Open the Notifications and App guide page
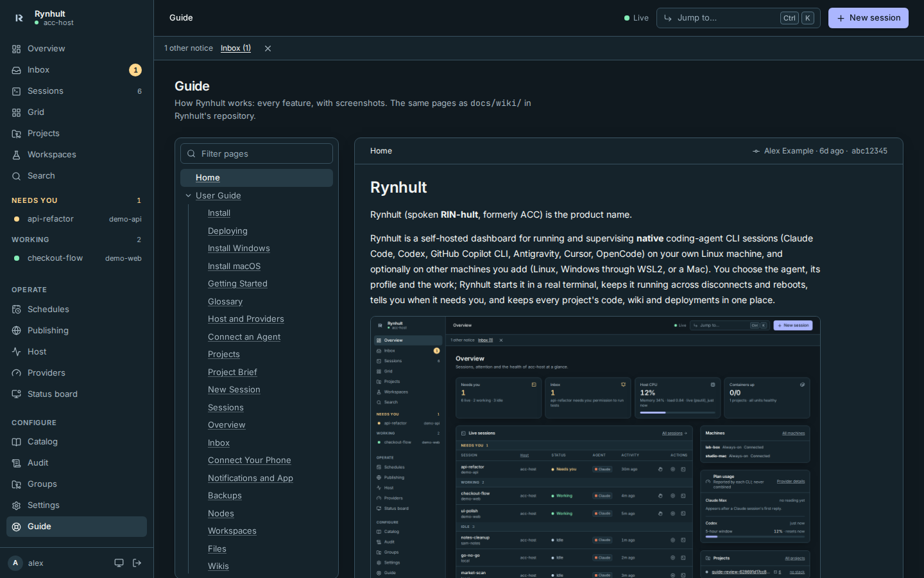Image resolution: width=924 pixels, height=578 pixels. [x=250, y=478]
